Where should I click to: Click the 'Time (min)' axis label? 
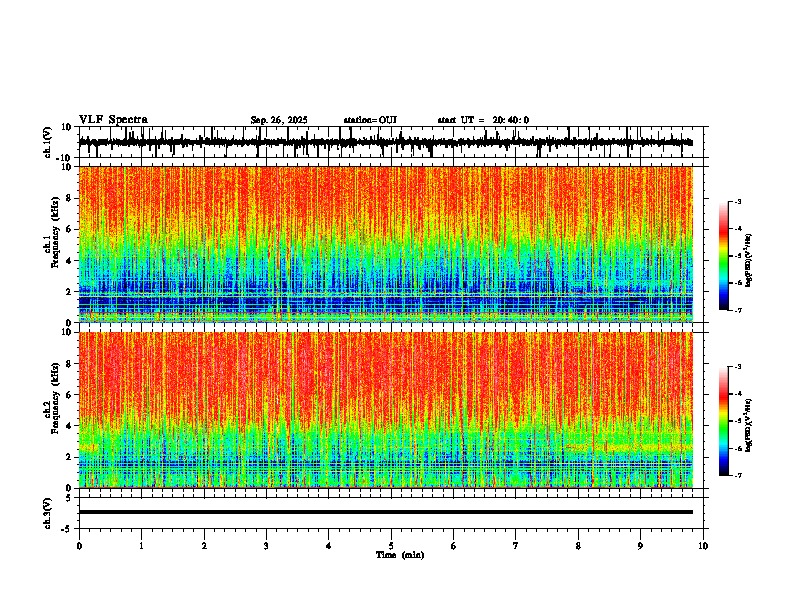click(400, 555)
